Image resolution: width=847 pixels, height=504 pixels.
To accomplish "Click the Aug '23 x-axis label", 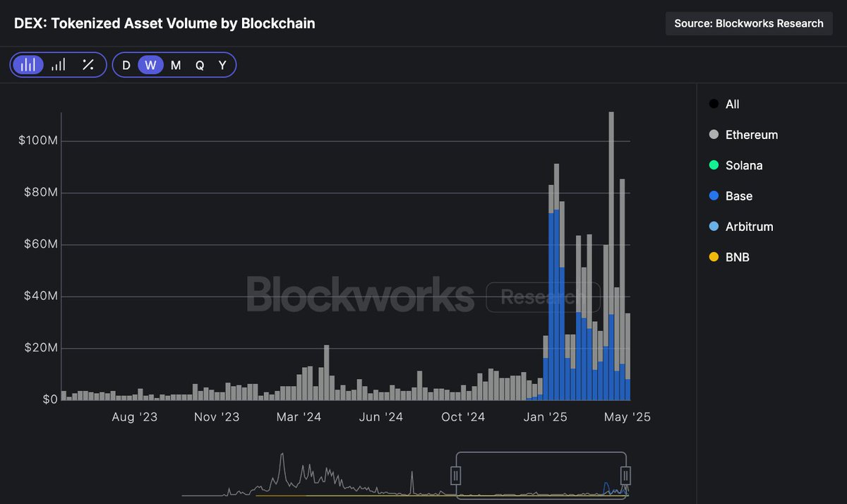I will [x=135, y=417].
